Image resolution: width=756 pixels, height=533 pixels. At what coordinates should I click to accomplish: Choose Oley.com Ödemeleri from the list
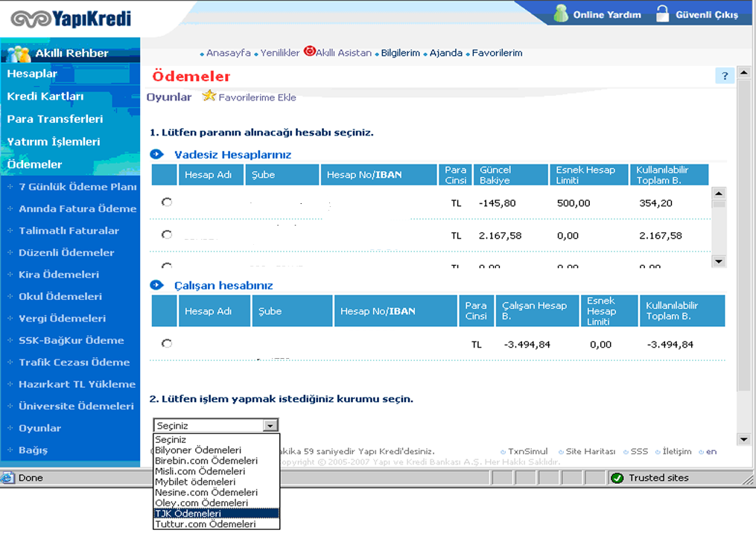click(217, 503)
